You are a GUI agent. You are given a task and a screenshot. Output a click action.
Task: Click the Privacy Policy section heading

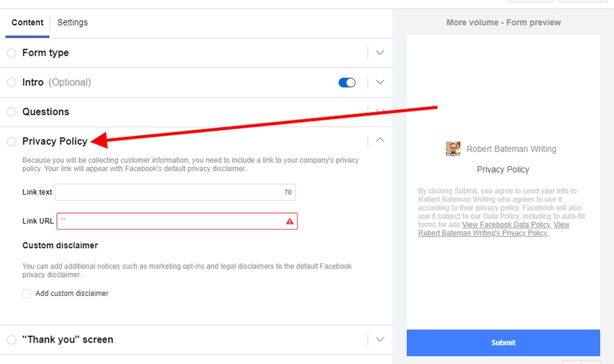(x=55, y=141)
